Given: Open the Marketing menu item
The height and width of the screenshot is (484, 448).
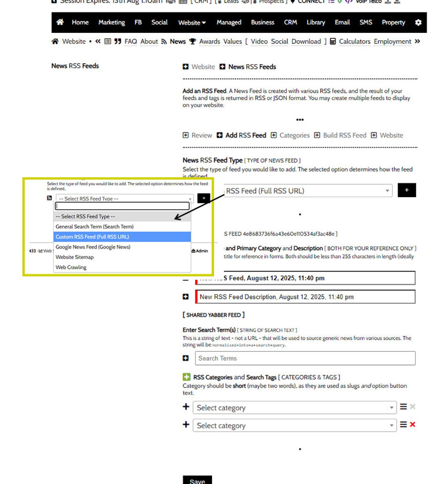Looking at the screenshot, I should point(111,23).
